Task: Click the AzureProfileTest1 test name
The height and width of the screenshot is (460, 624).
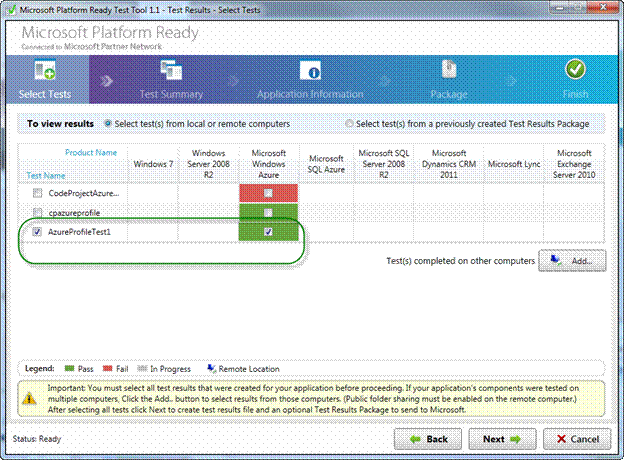Action: tap(79, 232)
